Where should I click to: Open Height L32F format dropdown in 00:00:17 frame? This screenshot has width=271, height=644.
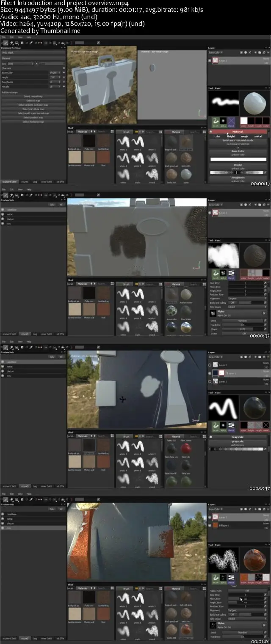[x=55, y=77]
